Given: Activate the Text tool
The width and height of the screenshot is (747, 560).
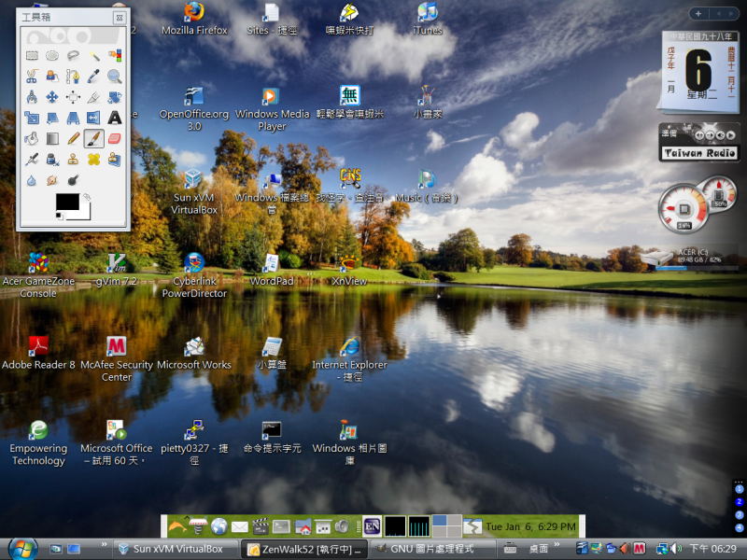Looking at the screenshot, I should click(114, 118).
